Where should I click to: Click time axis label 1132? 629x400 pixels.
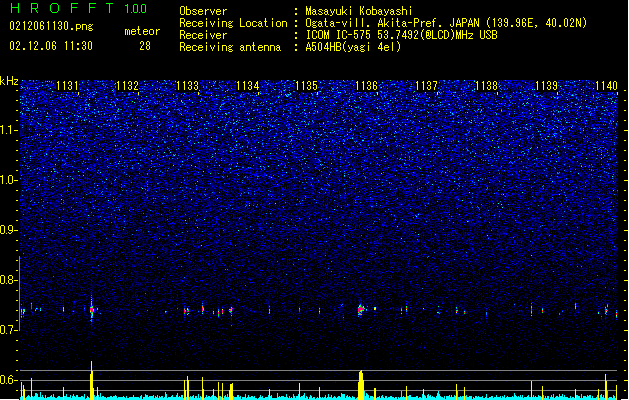coord(127,86)
